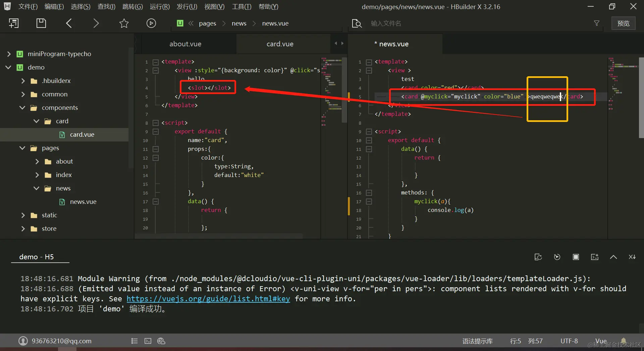Open the 编辑(E) menu
This screenshot has height=351, width=644.
pos(54,7)
